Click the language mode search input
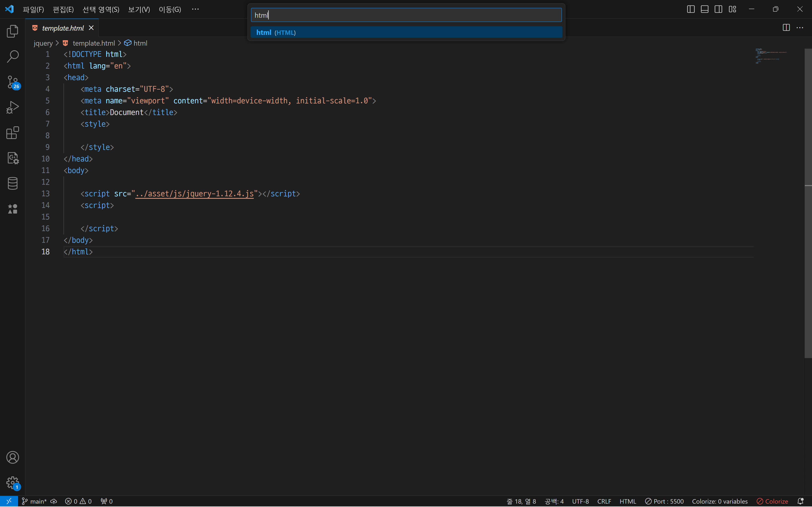The image size is (812, 507). click(406, 15)
